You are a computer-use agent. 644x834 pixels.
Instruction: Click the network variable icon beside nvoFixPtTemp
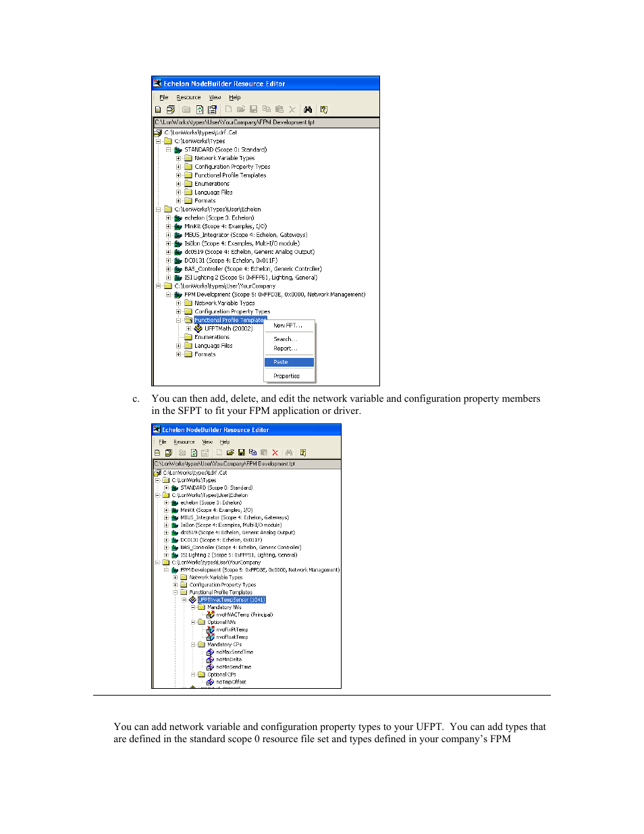point(211,629)
